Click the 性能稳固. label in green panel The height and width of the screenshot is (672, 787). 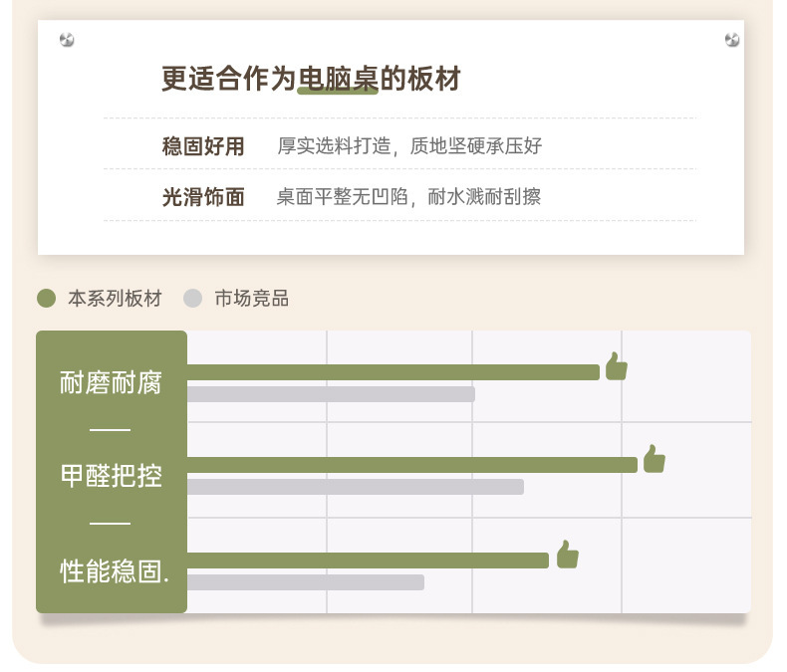[x=115, y=571]
